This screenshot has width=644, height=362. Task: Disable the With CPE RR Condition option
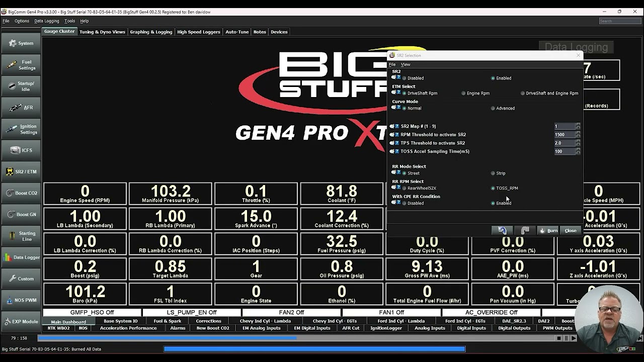413,203
